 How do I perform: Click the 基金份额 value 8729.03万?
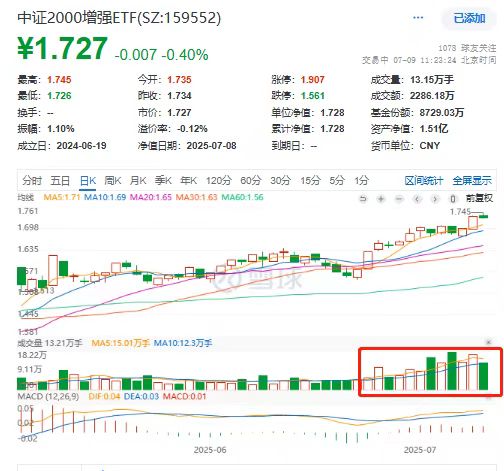442,112
